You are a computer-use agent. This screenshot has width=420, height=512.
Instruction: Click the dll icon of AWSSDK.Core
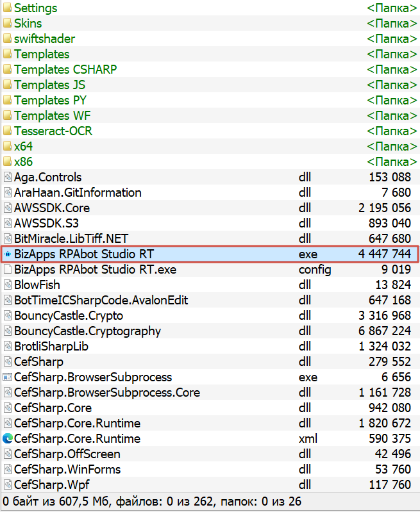pos(8,208)
